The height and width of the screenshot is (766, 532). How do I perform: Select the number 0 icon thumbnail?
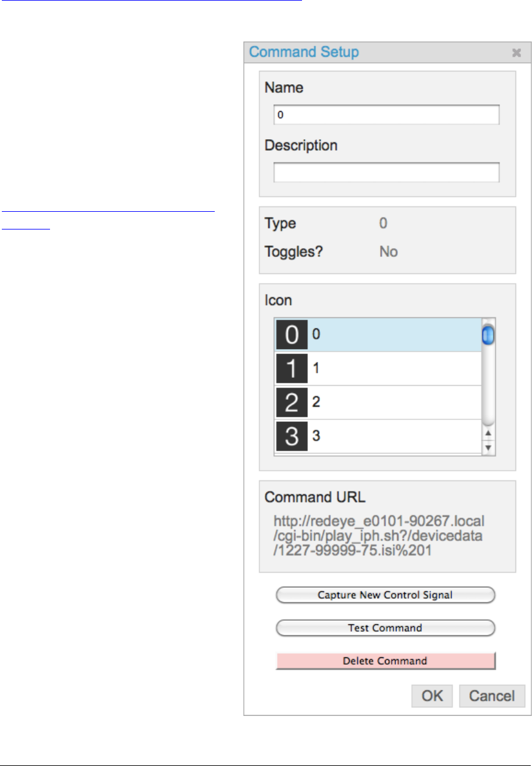point(292,335)
